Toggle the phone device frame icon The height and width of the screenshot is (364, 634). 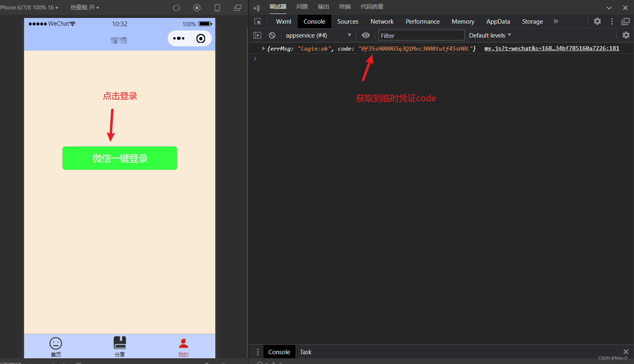[217, 8]
